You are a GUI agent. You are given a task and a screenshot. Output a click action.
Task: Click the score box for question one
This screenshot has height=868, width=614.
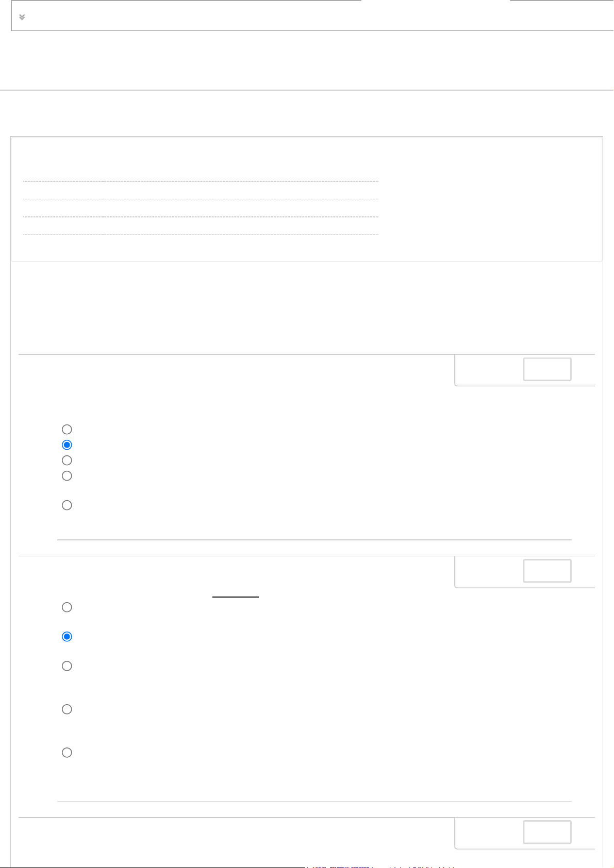(547, 369)
